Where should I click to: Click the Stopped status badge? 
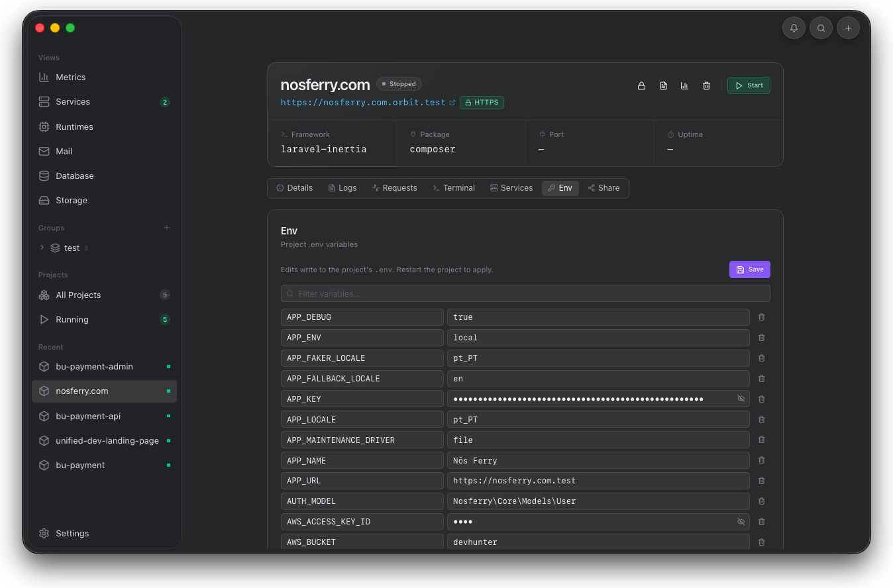pyautogui.click(x=399, y=84)
